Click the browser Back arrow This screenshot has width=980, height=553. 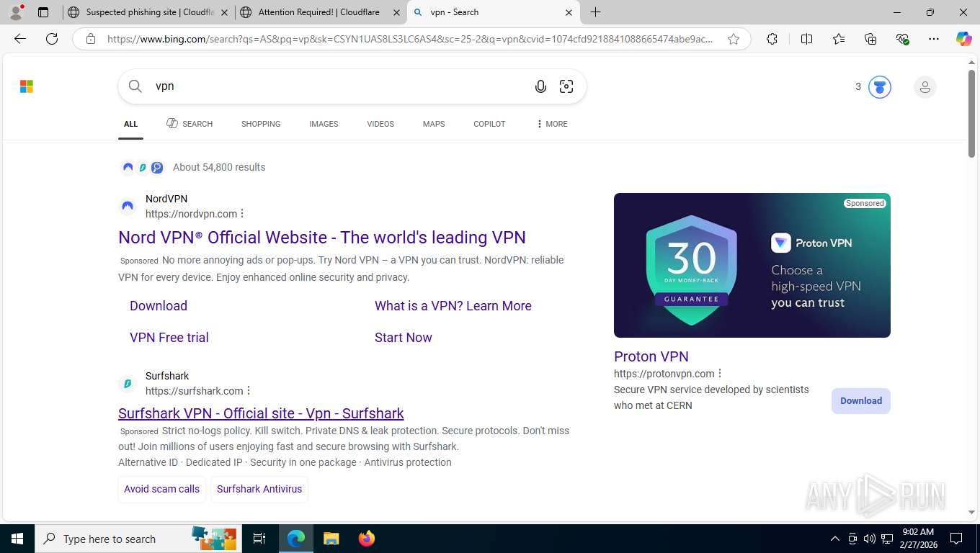pos(20,39)
